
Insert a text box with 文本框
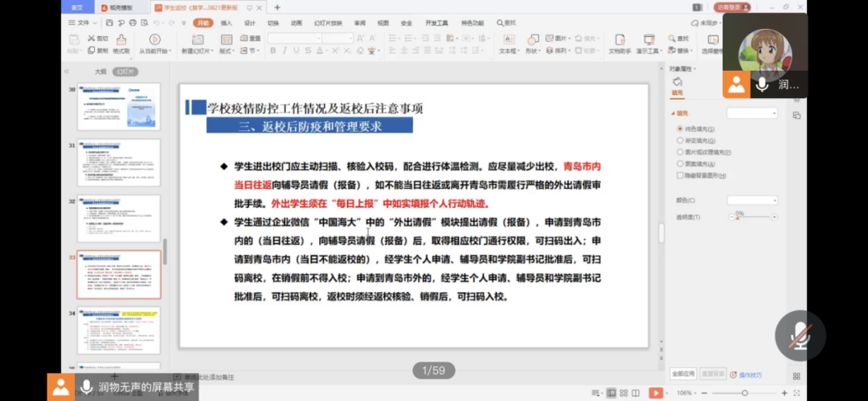(x=508, y=40)
